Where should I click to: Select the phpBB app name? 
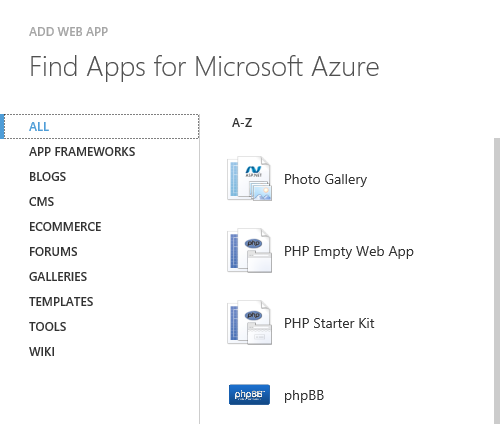304,396
